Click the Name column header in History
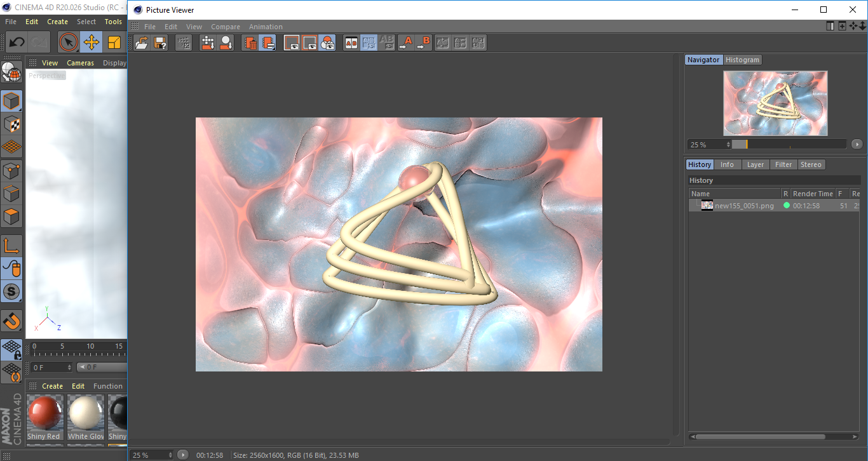The width and height of the screenshot is (868, 461). click(x=735, y=194)
